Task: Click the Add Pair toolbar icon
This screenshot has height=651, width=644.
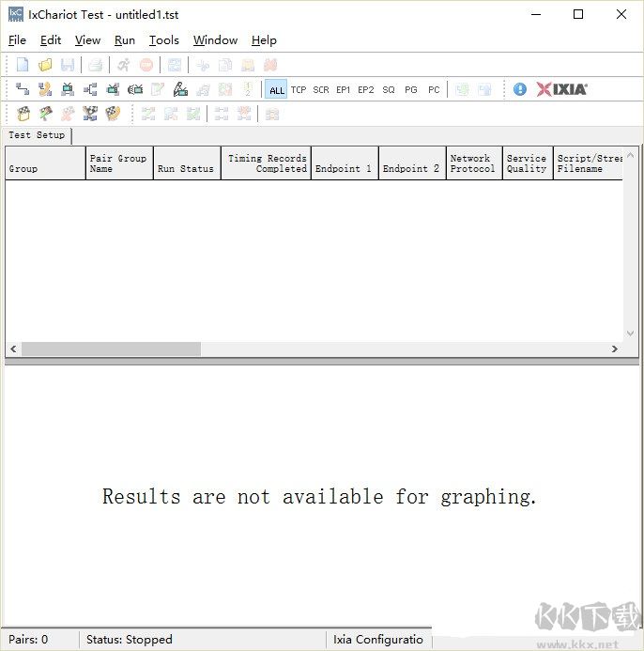Action: pos(23,89)
